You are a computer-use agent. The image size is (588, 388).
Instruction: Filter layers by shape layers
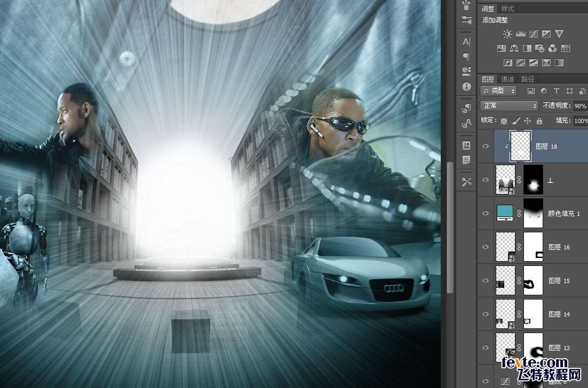570,91
